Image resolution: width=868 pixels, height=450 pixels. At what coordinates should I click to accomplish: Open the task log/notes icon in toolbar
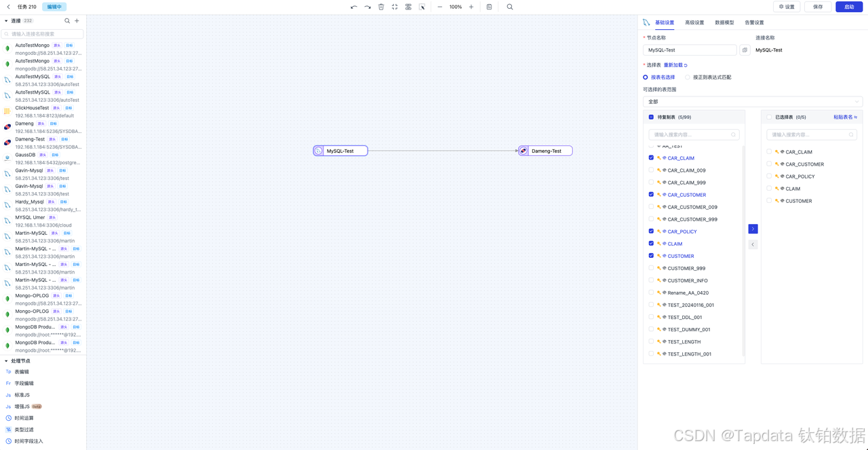[x=489, y=7]
